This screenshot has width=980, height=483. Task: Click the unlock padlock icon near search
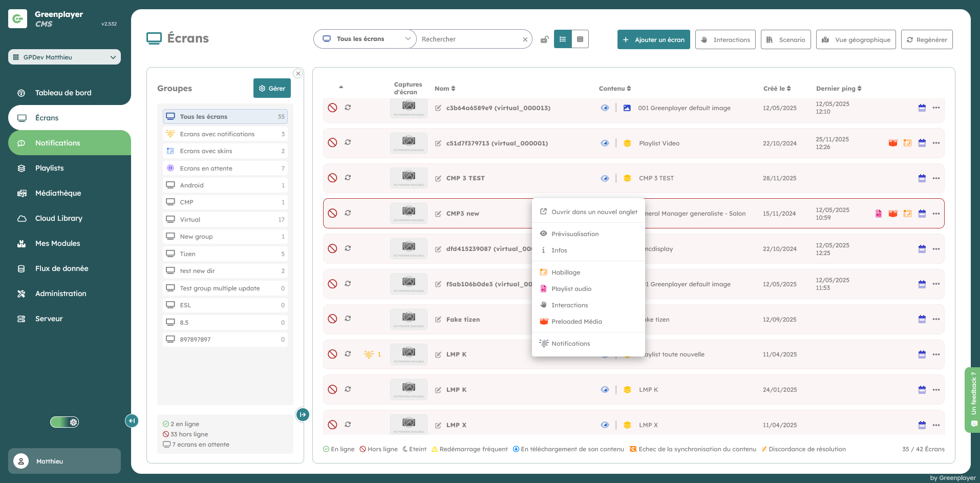click(545, 39)
